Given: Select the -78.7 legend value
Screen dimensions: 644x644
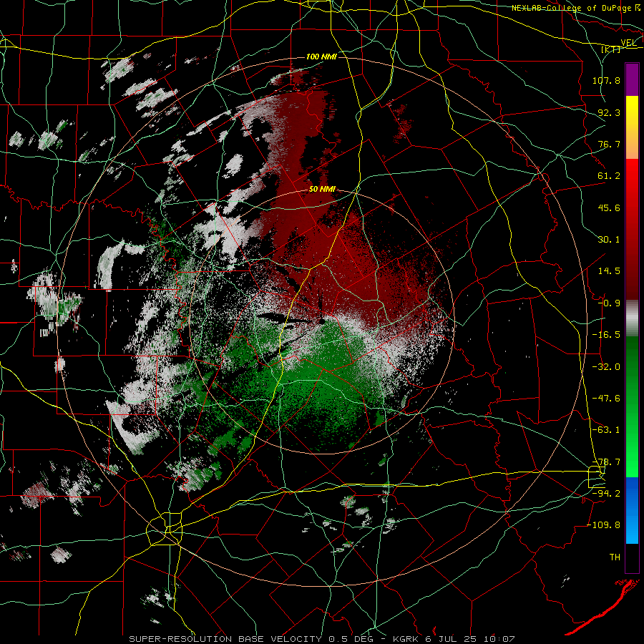Looking at the screenshot, I should [606, 462].
